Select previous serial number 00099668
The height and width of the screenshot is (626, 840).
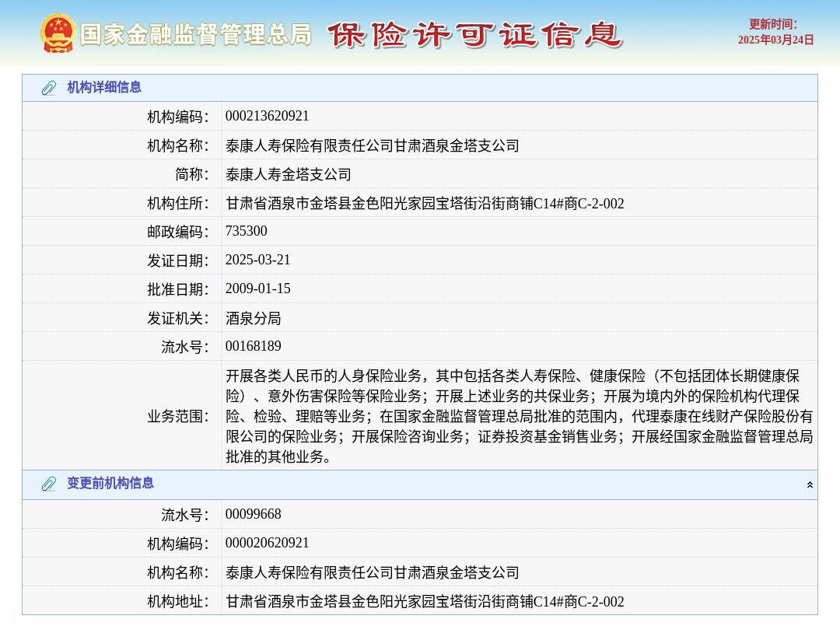[254, 514]
